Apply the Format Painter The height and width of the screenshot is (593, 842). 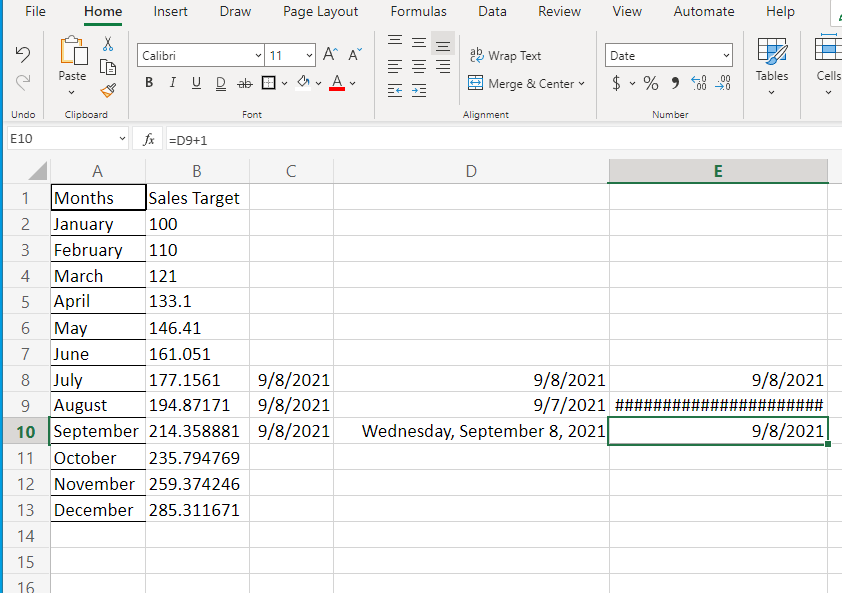[x=106, y=90]
